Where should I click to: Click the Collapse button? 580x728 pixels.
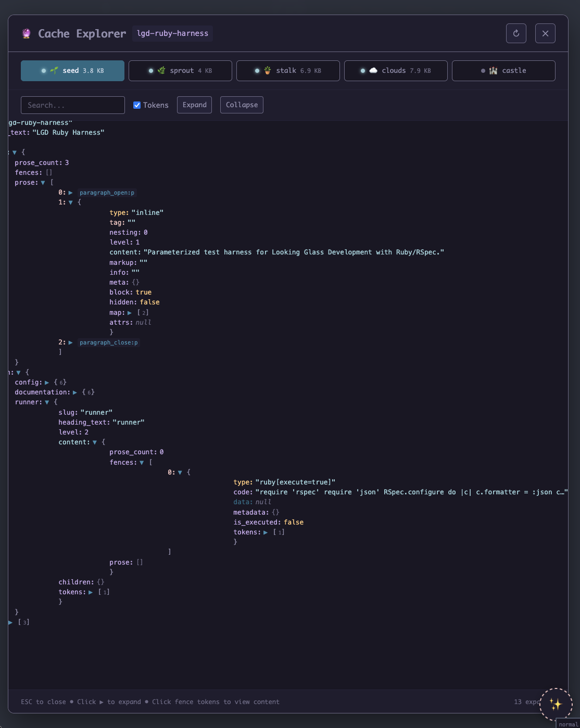point(242,105)
